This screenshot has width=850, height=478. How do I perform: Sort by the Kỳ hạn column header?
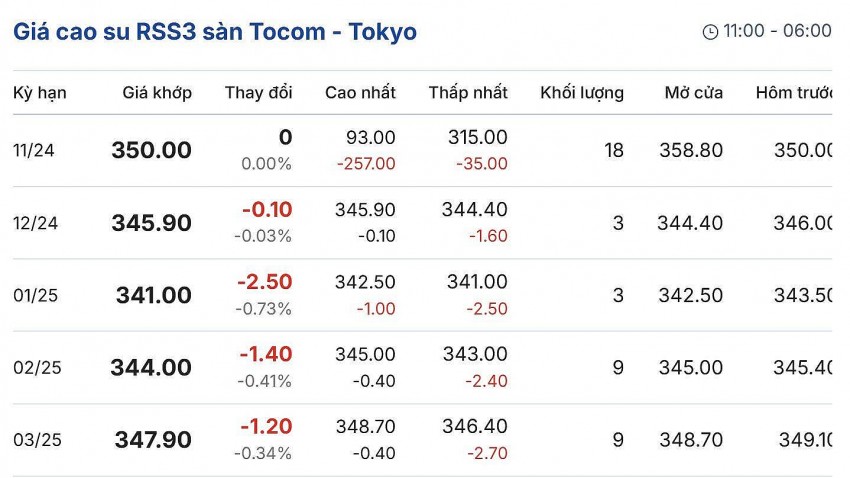point(40,93)
